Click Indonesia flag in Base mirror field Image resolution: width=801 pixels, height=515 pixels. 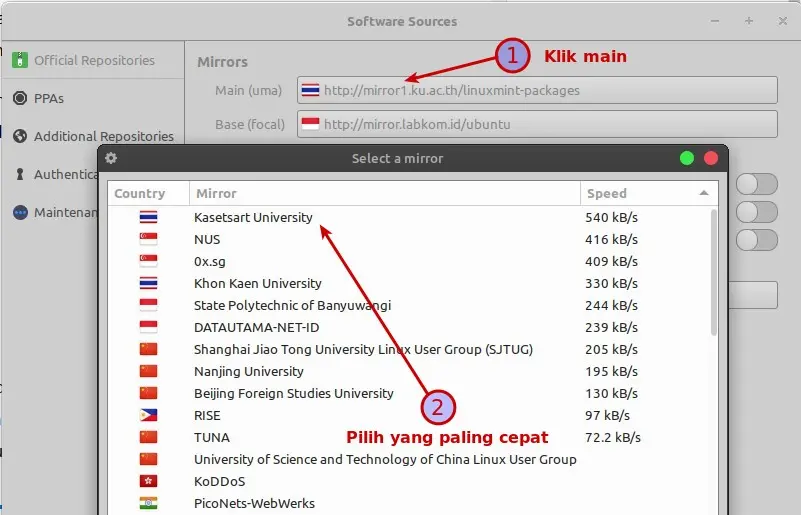(311, 124)
